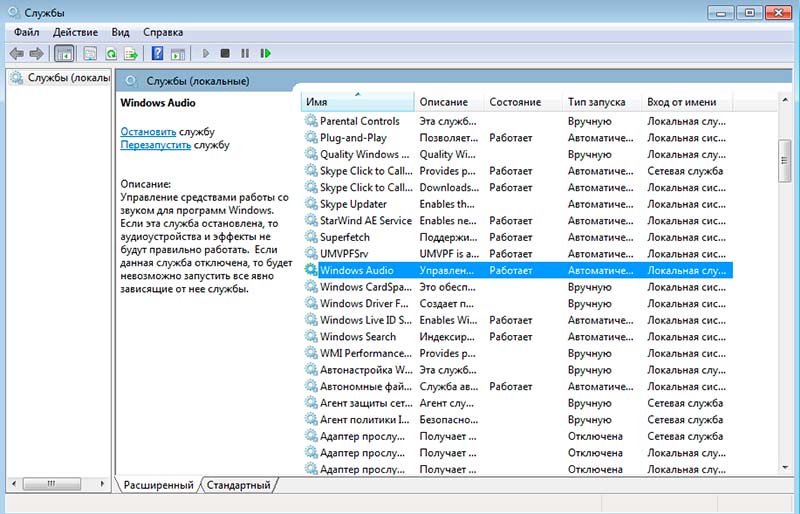Toggle the show/hide console tree icon
The image size is (800, 514).
click(64, 53)
